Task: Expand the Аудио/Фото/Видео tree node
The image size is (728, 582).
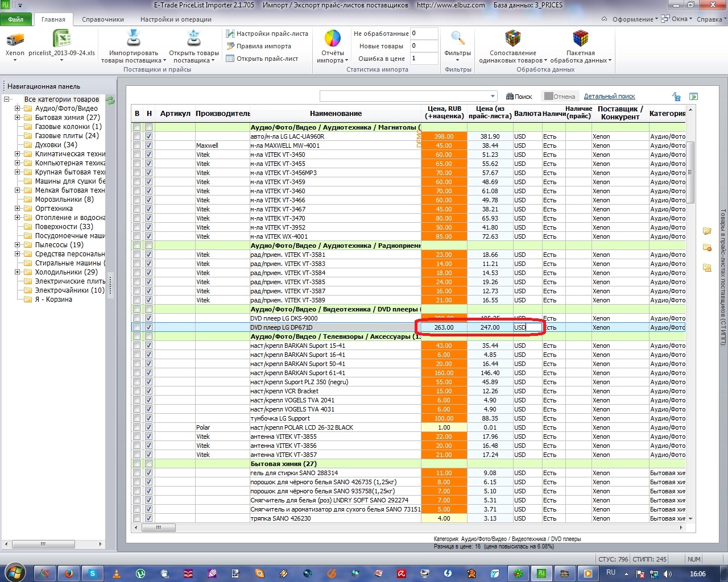Action: point(18,109)
